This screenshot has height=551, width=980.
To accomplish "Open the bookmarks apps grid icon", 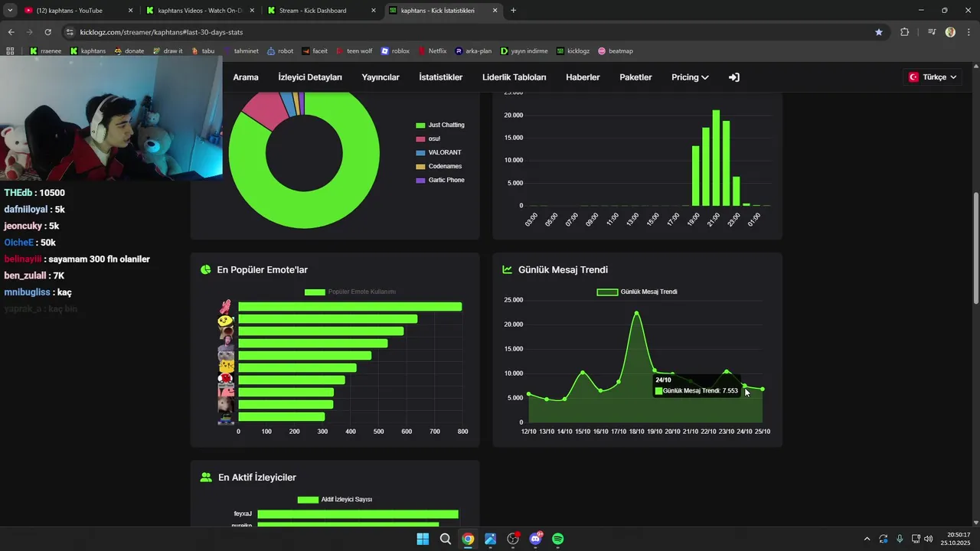I will [10, 51].
